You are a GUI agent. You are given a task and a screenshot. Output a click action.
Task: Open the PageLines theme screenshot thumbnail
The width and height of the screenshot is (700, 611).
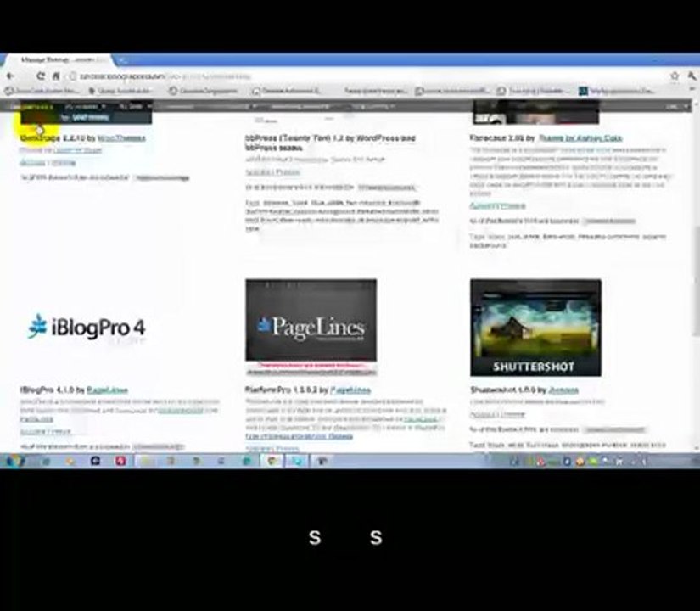coord(311,327)
